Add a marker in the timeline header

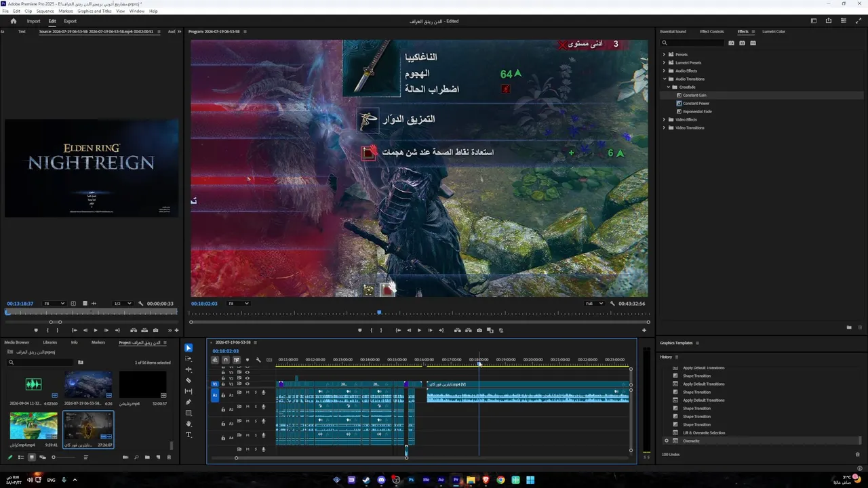pyautogui.click(x=248, y=360)
